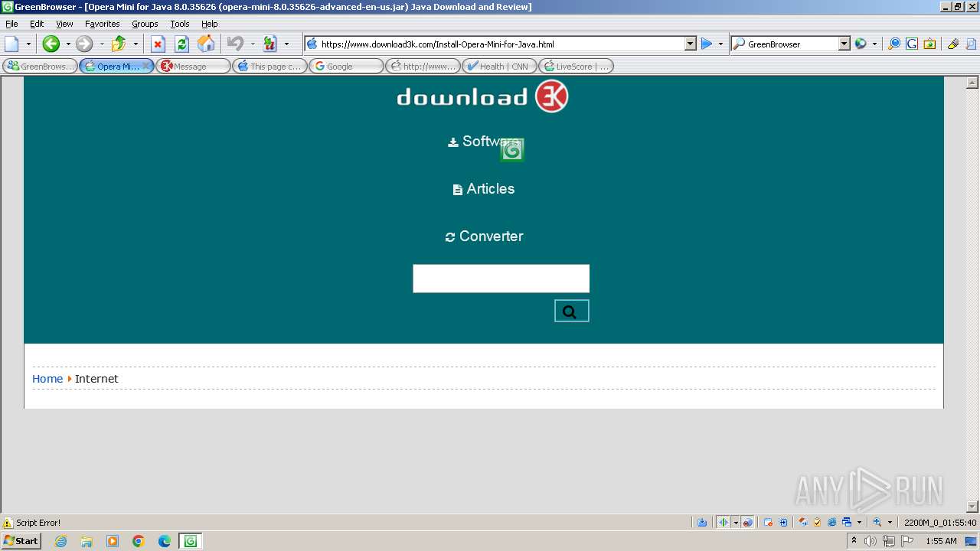This screenshot has width=980, height=551.
Task: Click the zoom magnifier in status bar
Action: click(877, 523)
